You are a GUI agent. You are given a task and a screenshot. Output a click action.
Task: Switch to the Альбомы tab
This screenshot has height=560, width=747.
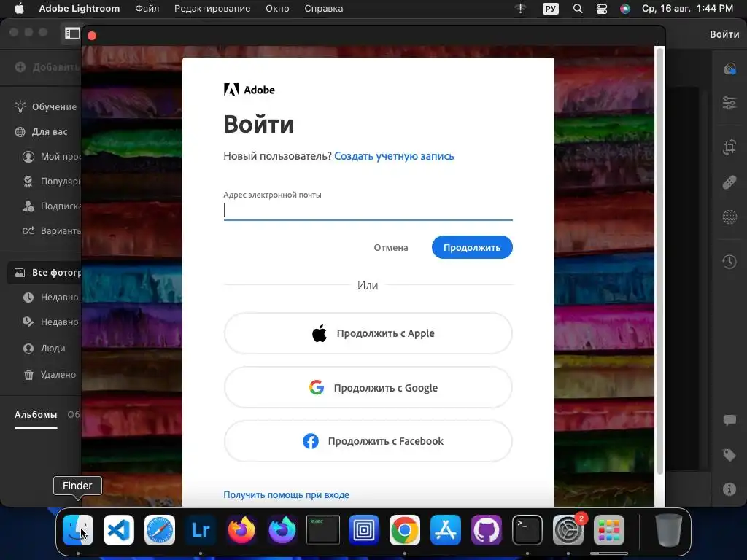point(36,415)
